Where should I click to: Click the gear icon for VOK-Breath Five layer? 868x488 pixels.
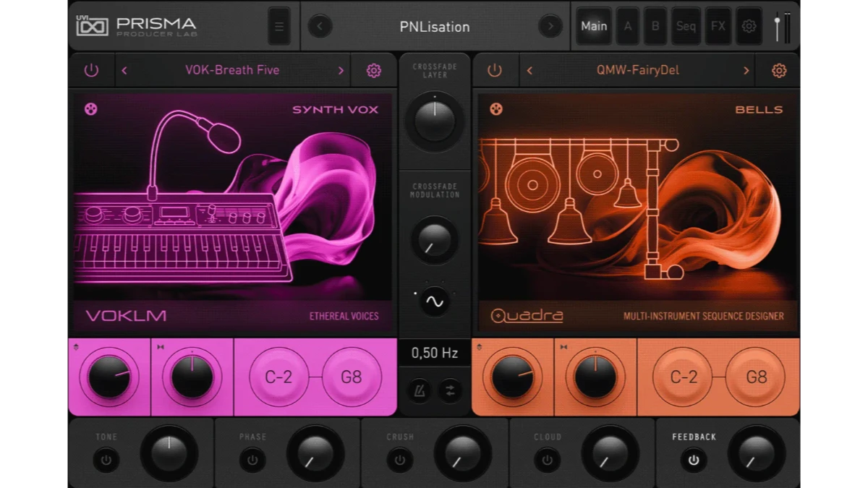(373, 71)
